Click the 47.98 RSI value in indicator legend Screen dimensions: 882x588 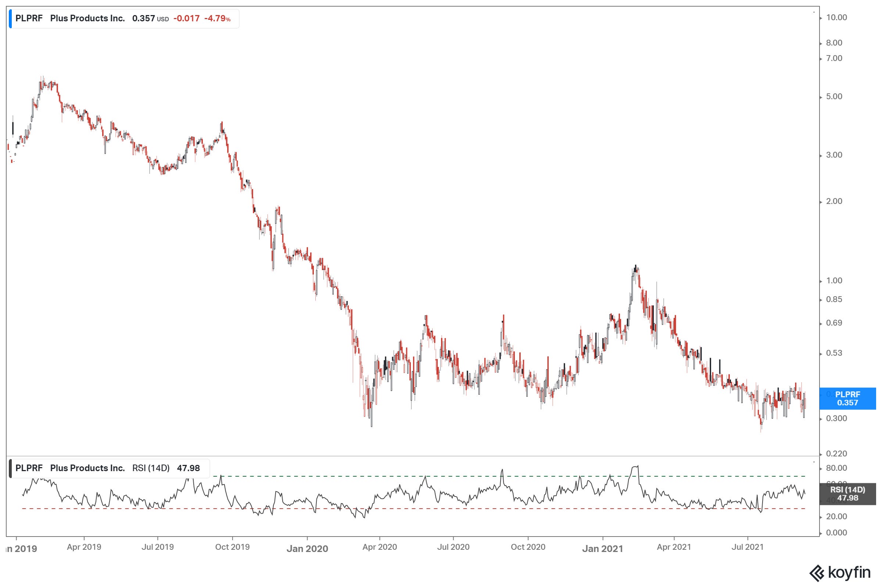[x=188, y=468]
